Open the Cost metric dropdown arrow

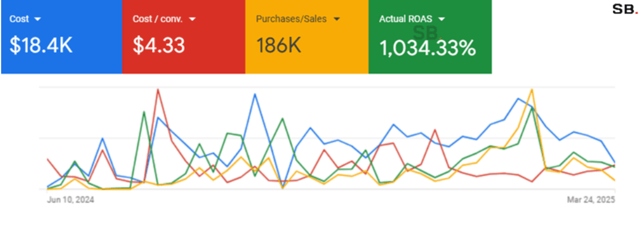click(x=38, y=19)
